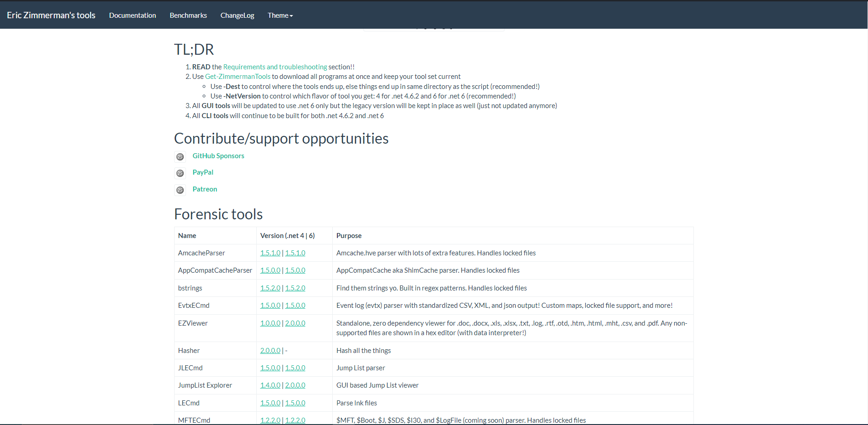Follow the Get-ZimmermanTools link
This screenshot has height=425, width=868.
coord(238,77)
